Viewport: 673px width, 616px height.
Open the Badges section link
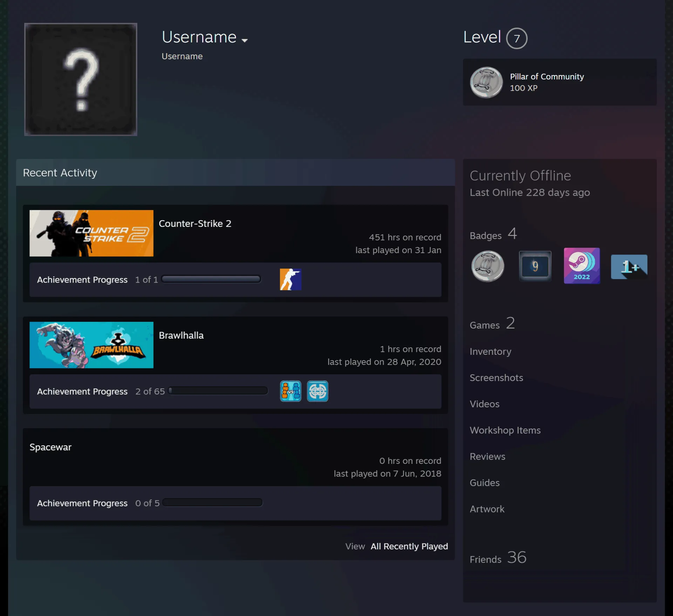(x=493, y=234)
